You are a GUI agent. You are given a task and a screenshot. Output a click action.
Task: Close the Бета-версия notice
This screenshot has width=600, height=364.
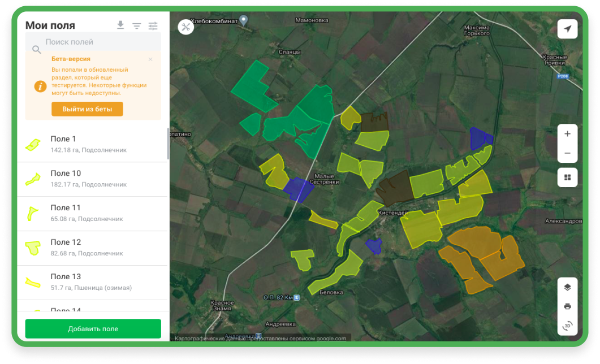coord(150,59)
